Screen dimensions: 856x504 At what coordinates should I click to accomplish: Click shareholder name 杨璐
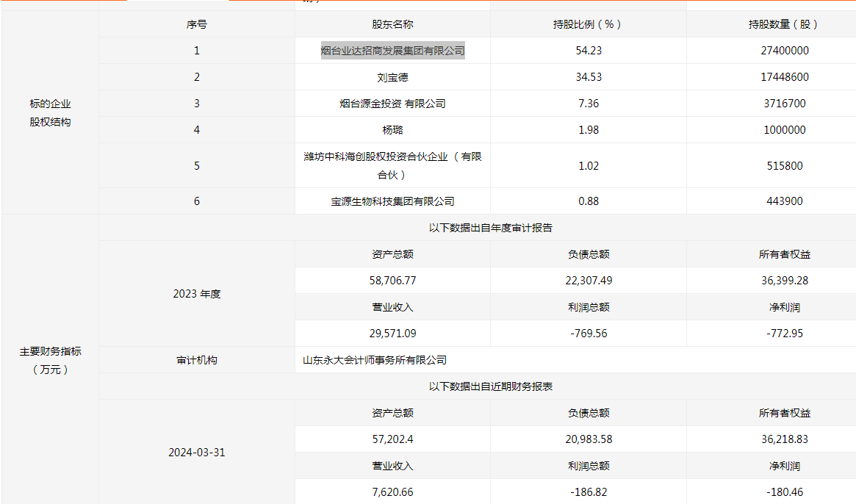coord(392,130)
